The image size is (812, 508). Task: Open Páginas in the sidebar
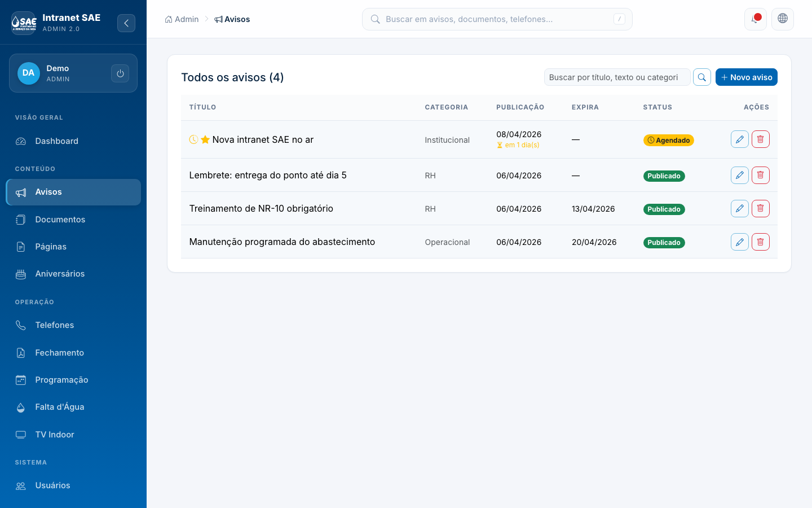(x=73, y=247)
